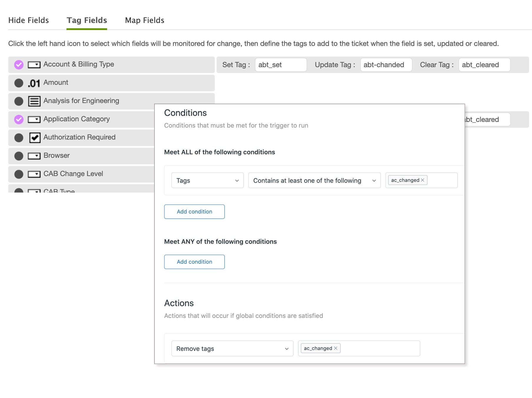Enable monitoring for CAB Change Level
532x398 pixels.
coord(19,174)
